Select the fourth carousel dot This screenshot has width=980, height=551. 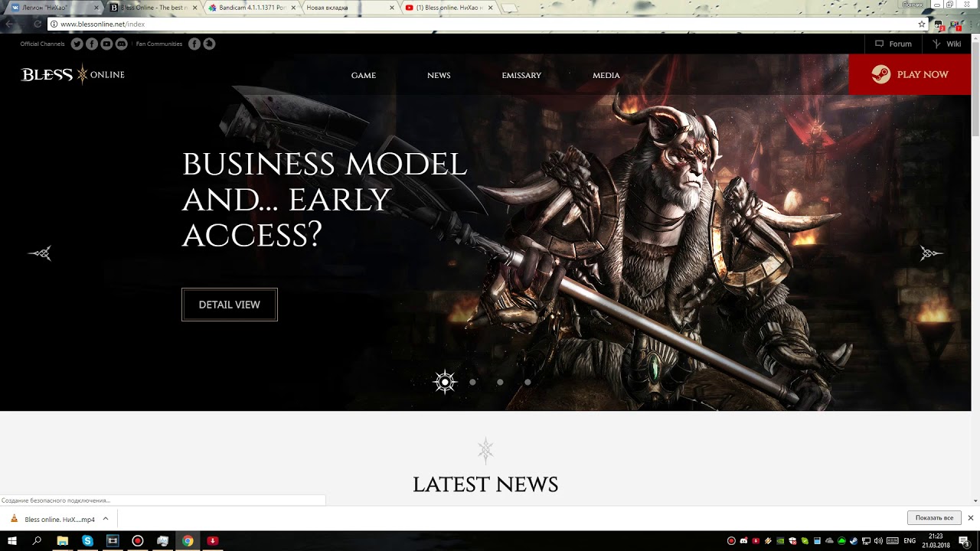[x=528, y=382]
